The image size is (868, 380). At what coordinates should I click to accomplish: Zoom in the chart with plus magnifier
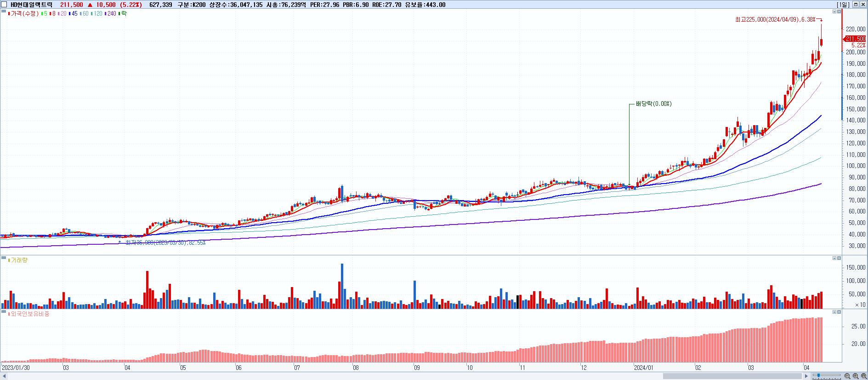(x=856, y=376)
